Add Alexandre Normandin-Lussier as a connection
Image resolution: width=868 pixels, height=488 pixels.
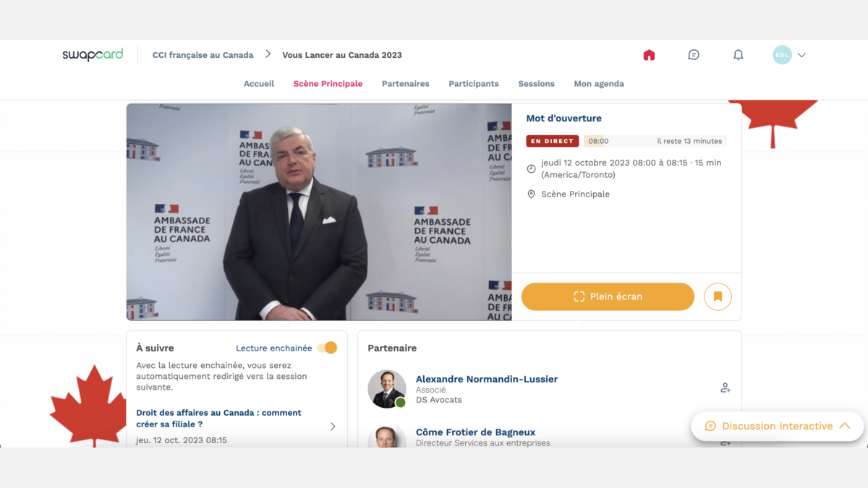click(725, 388)
